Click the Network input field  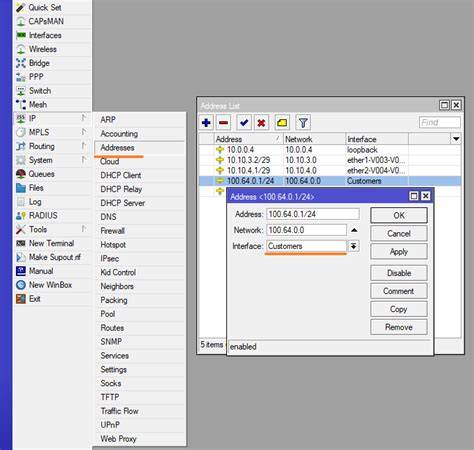click(x=306, y=230)
